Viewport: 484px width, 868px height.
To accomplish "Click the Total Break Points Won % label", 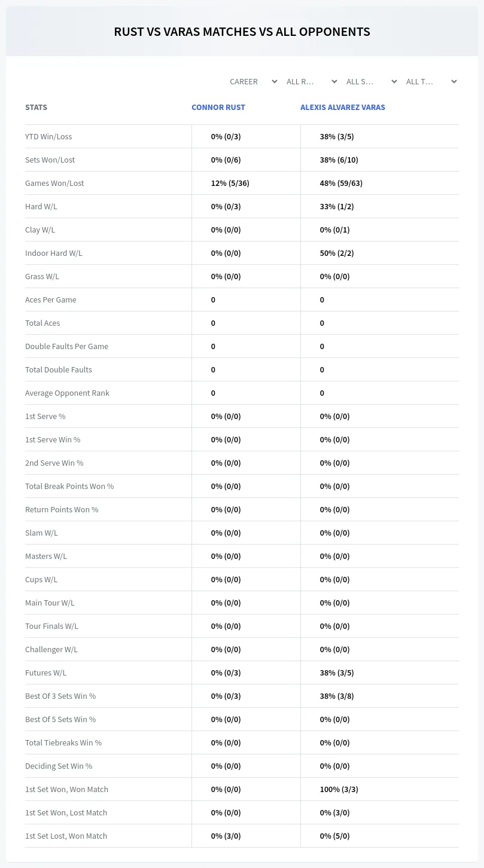I will [69, 486].
